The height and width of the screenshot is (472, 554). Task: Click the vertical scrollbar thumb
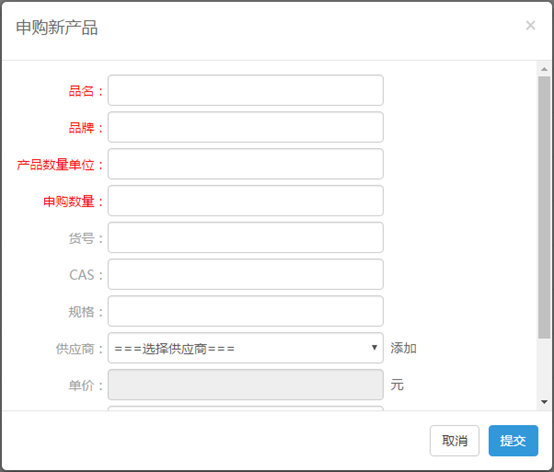544,207
